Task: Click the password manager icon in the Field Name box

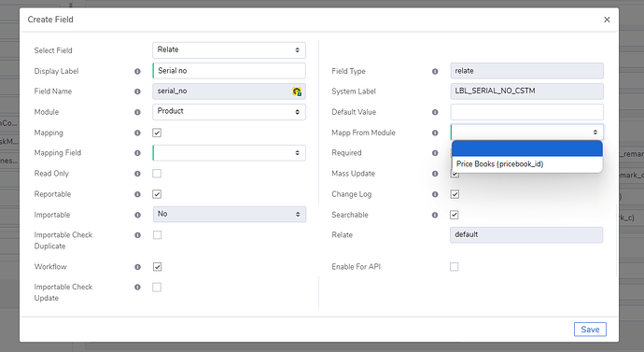Action: tap(297, 92)
